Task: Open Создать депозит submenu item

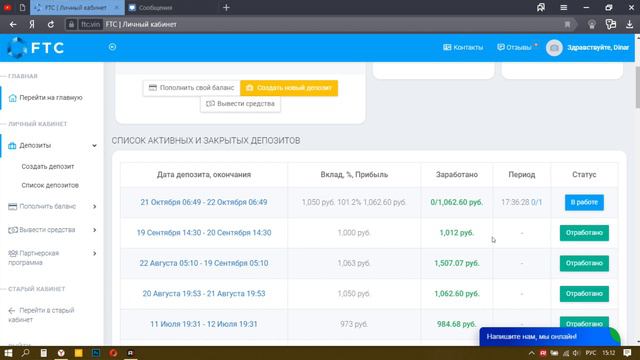Action: (48, 167)
